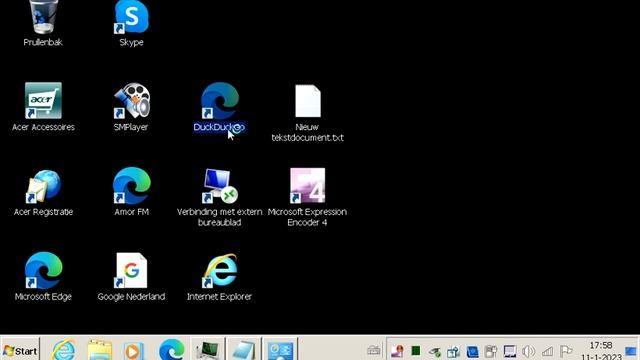Open Windows Media Player on taskbar
This screenshot has width=640, height=360.
click(133, 350)
